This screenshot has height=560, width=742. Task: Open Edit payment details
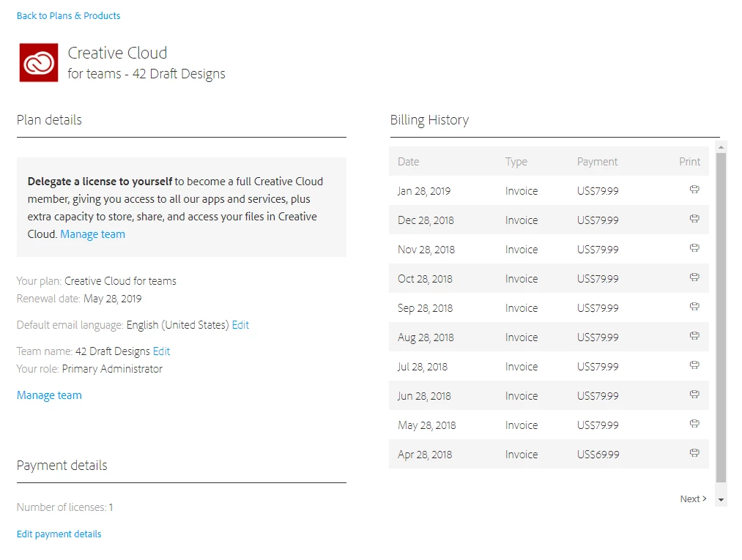59,534
